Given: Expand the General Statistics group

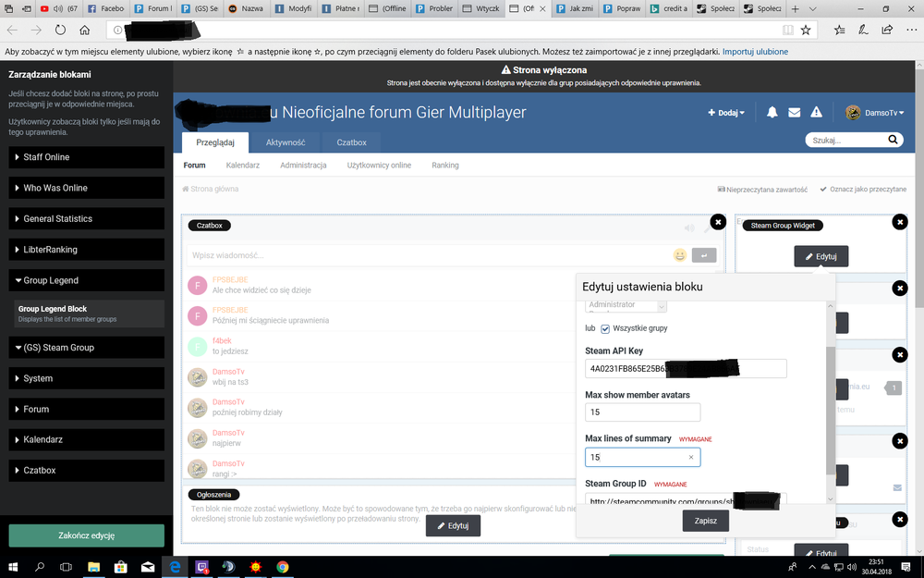Looking at the screenshot, I should pos(87,218).
